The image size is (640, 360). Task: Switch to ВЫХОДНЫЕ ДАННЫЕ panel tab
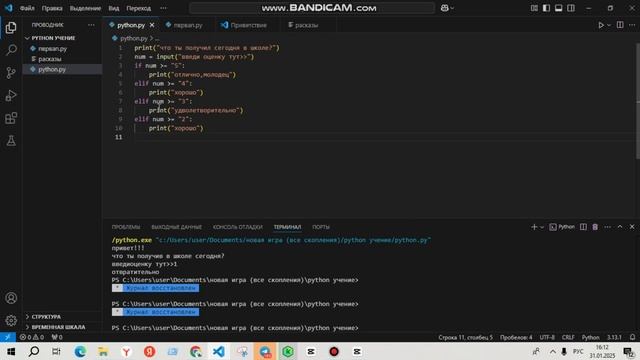point(176,227)
